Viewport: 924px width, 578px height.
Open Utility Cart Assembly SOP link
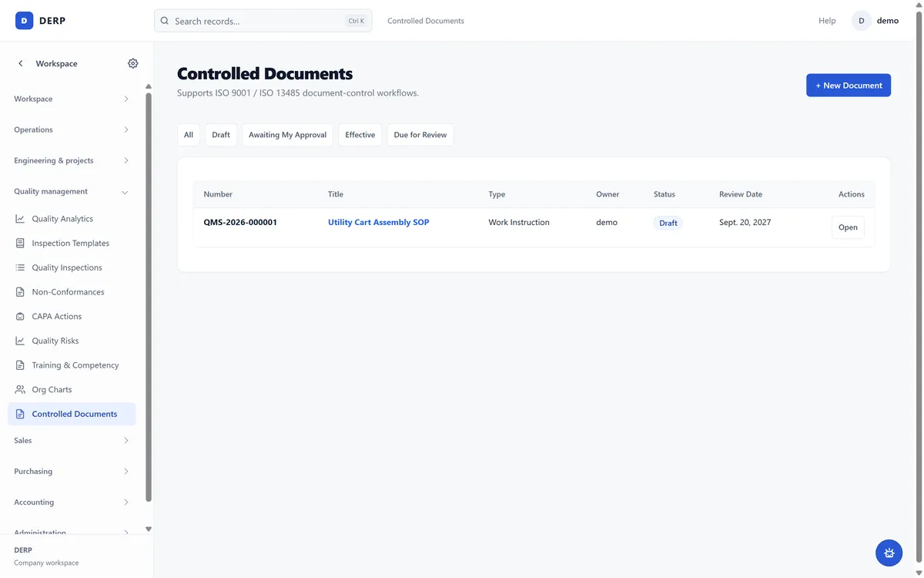378,222
